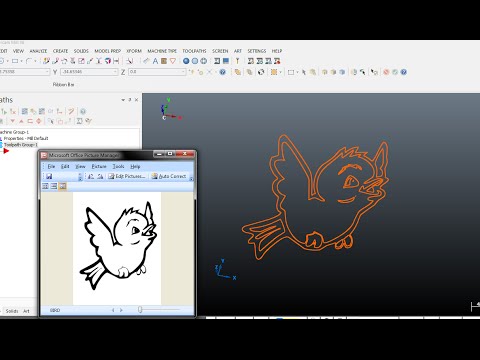
Task: Click the red downward triangle toolbar icon
Action: [173, 61]
